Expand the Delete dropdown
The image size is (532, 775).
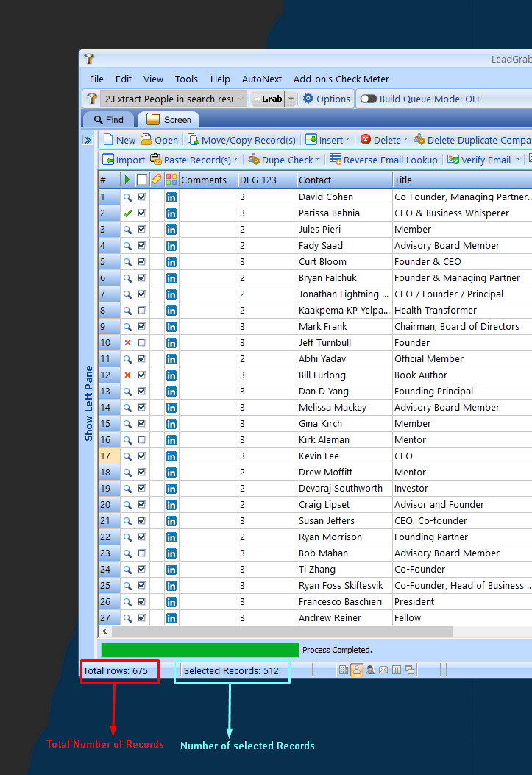[x=405, y=139]
